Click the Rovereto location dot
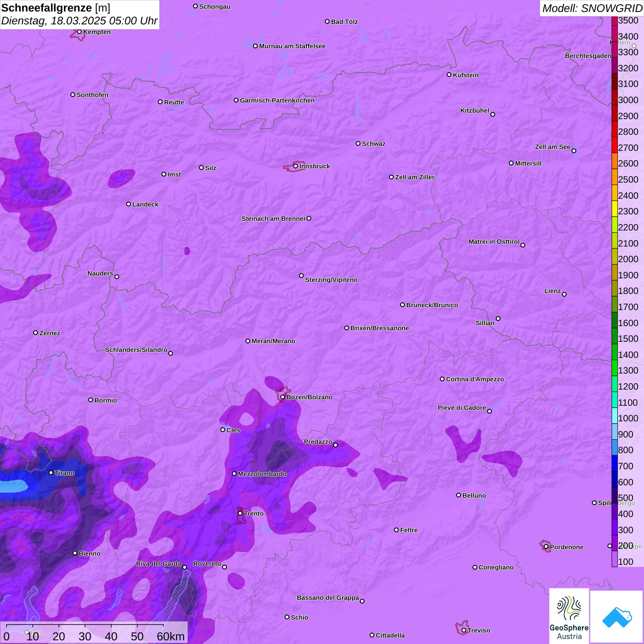Viewport: 644px width, 644px height. coord(224,567)
